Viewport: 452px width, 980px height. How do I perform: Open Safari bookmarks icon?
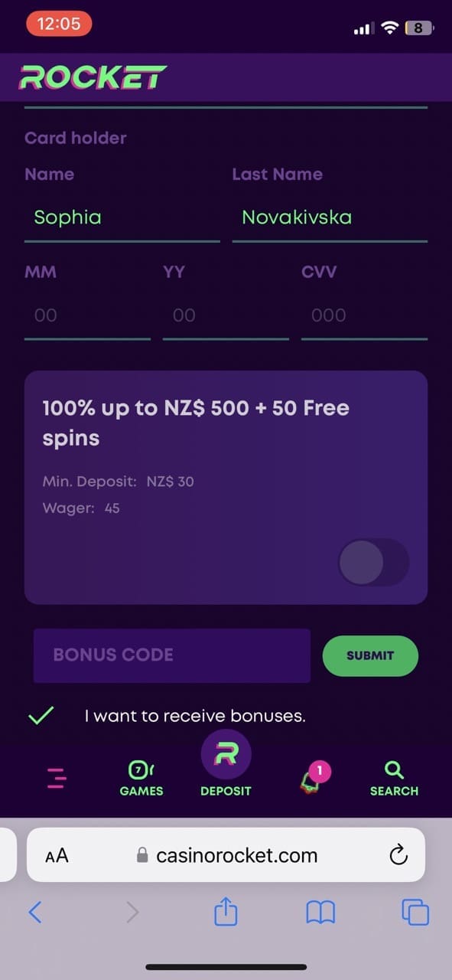[320, 912]
